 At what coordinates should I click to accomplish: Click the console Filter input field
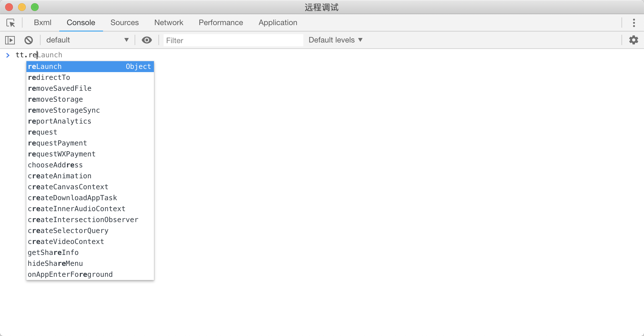(x=233, y=41)
